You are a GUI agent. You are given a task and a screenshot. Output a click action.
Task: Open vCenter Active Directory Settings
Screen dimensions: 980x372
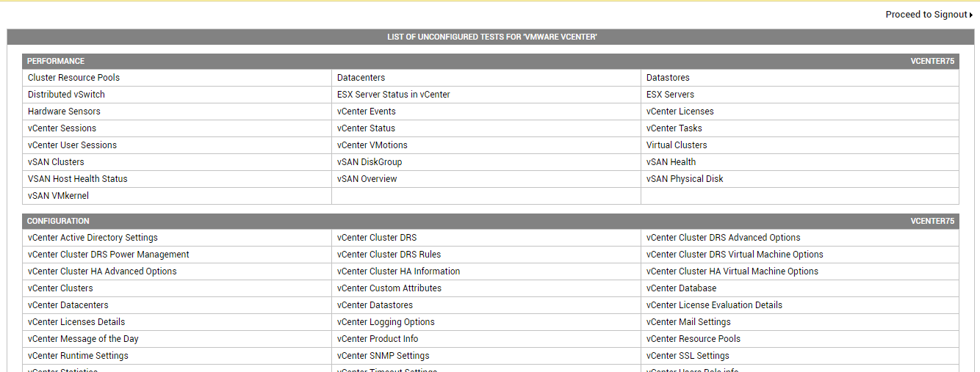point(93,238)
